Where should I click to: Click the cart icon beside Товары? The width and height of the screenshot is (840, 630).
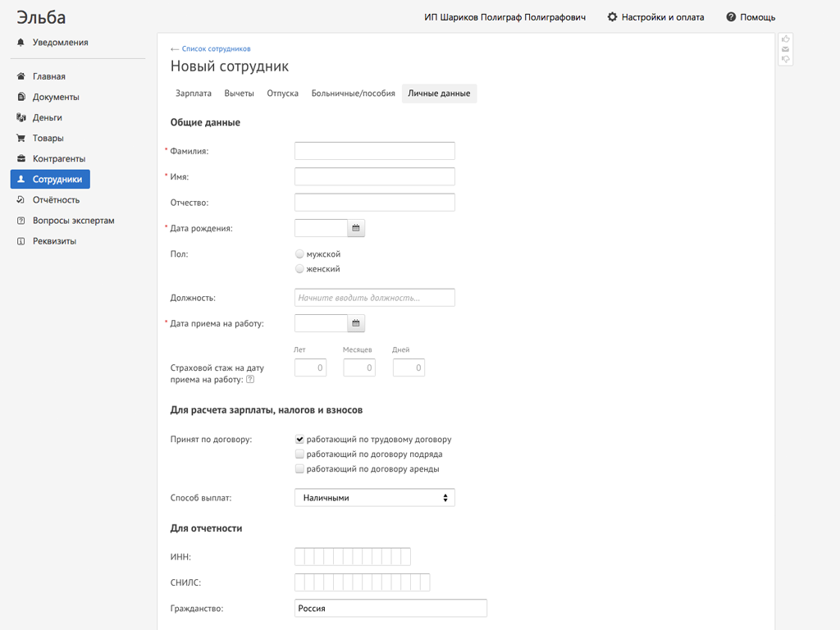(21, 138)
